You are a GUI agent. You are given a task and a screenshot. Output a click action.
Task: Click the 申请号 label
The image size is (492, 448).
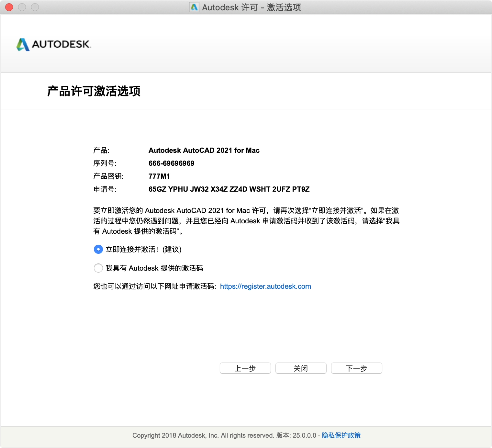tap(105, 189)
